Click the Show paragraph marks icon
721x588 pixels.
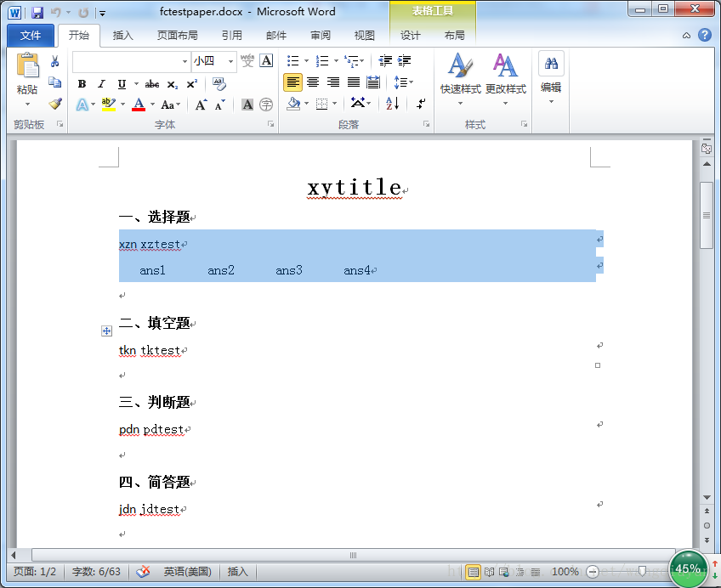tap(421, 104)
